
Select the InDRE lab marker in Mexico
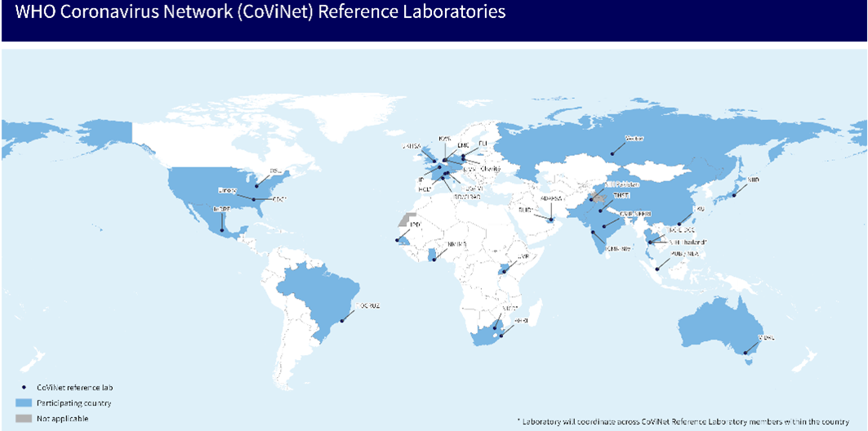tap(222, 229)
